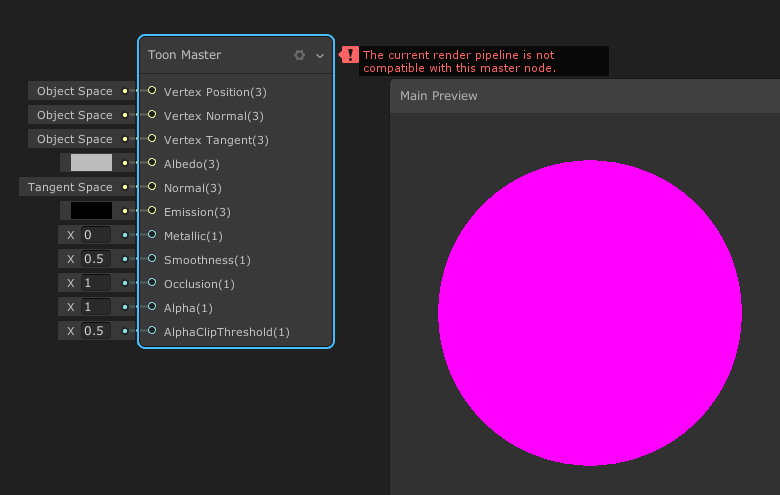Click the X label beside Metallic value

[71, 235]
